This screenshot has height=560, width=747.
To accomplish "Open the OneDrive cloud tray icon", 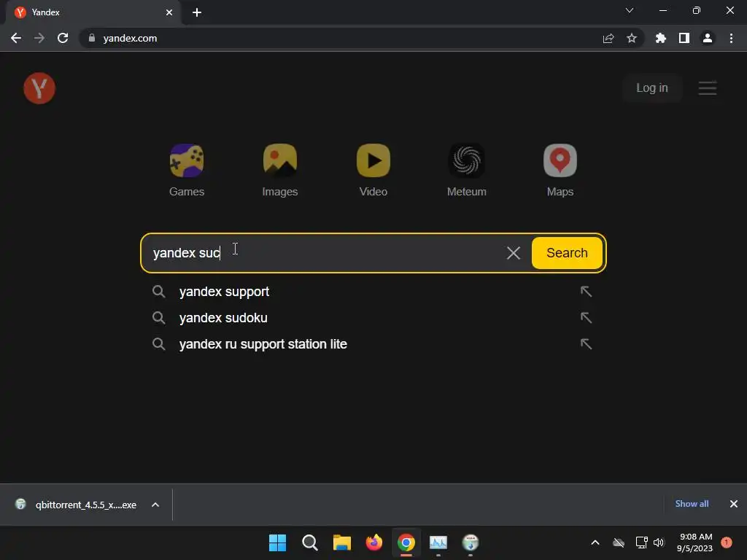I will (x=619, y=542).
